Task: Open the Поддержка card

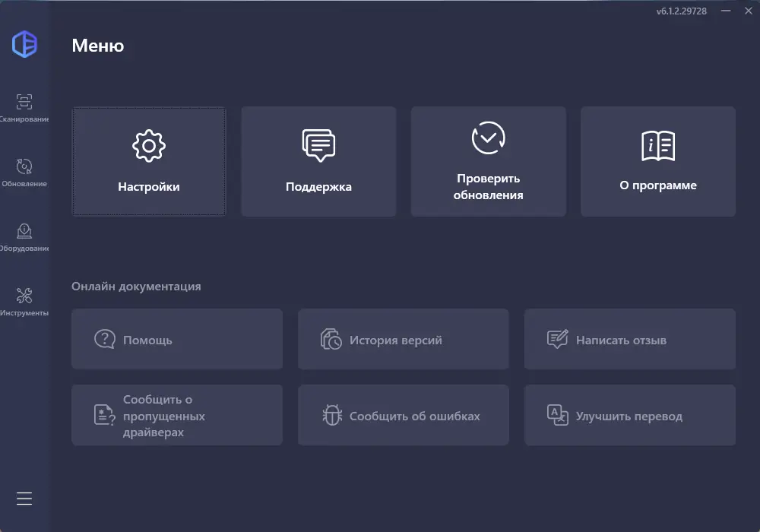Action: pyautogui.click(x=318, y=161)
